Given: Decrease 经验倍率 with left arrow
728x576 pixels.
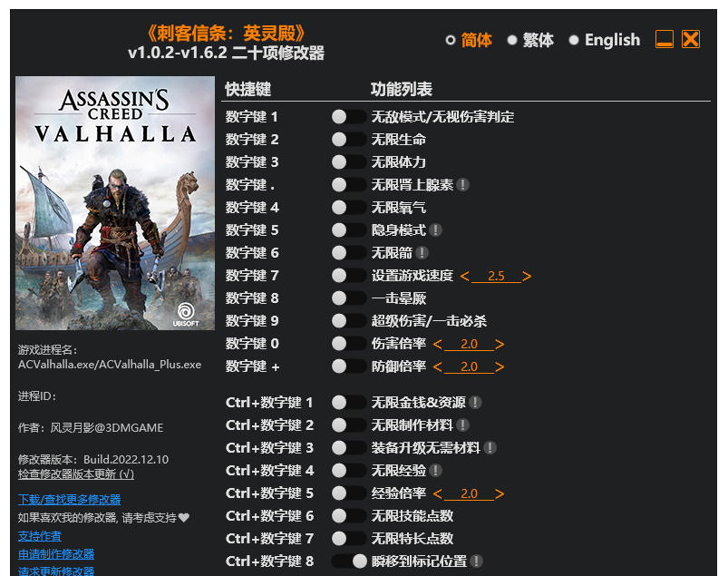Looking at the screenshot, I should click(437, 493).
